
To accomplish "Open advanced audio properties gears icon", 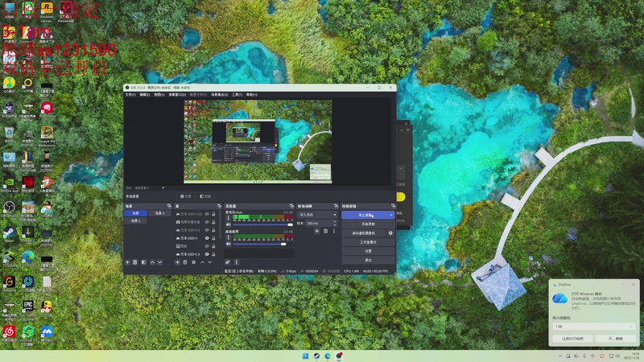I will [x=228, y=262].
